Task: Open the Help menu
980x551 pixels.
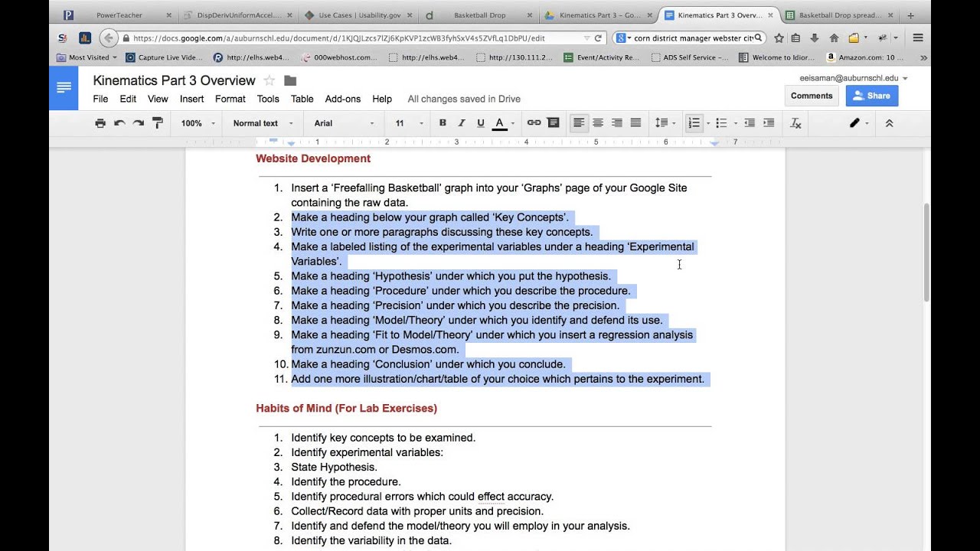Action: [382, 99]
